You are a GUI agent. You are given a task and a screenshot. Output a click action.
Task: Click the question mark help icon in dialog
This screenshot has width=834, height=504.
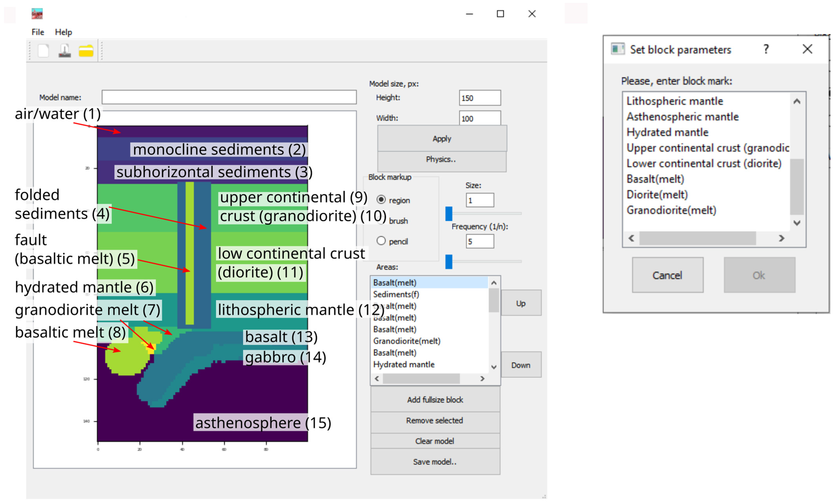click(766, 49)
